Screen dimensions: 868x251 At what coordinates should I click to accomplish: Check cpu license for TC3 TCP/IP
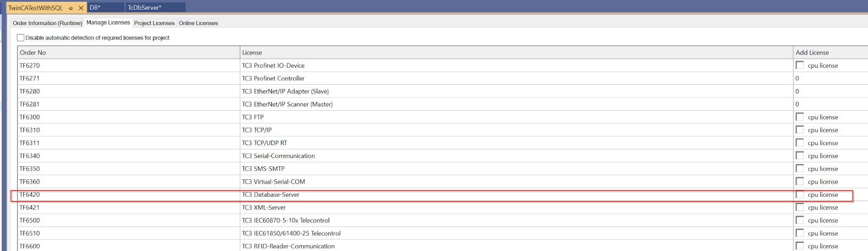pyautogui.click(x=800, y=130)
